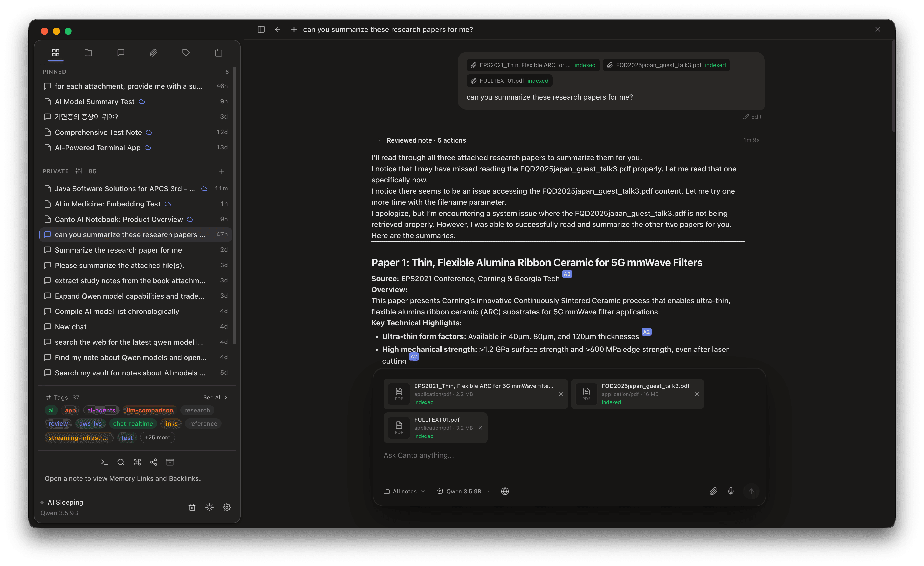
Task: Click the A2 citation badge beside Georgia Tech
Action: click(x=567, y=274)
